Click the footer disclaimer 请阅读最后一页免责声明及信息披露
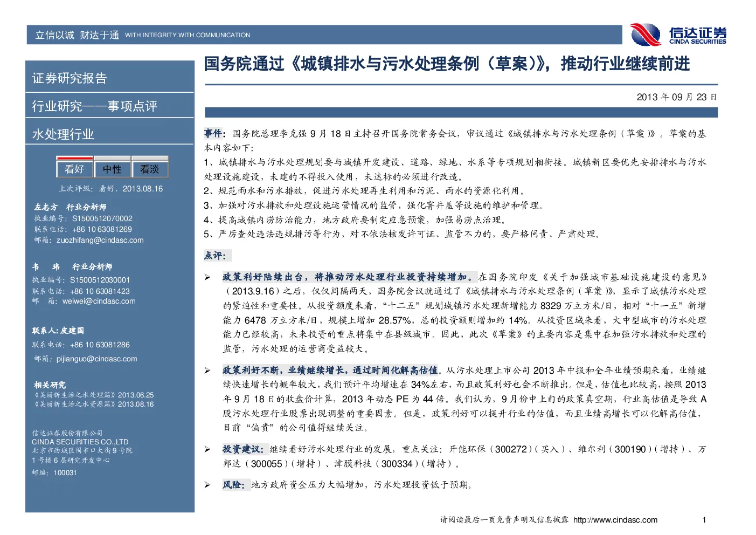 pos(504,520)
